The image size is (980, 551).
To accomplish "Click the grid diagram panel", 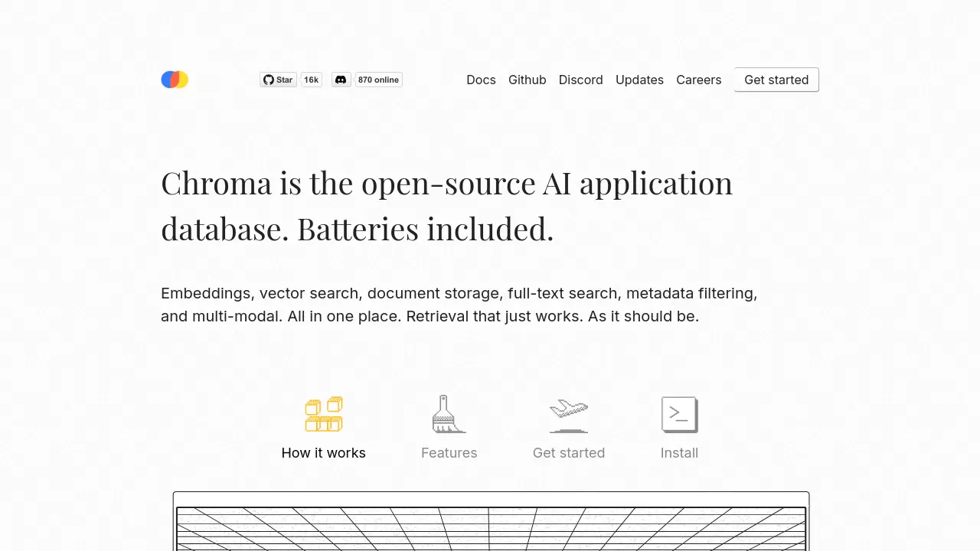I will (491, 522).
